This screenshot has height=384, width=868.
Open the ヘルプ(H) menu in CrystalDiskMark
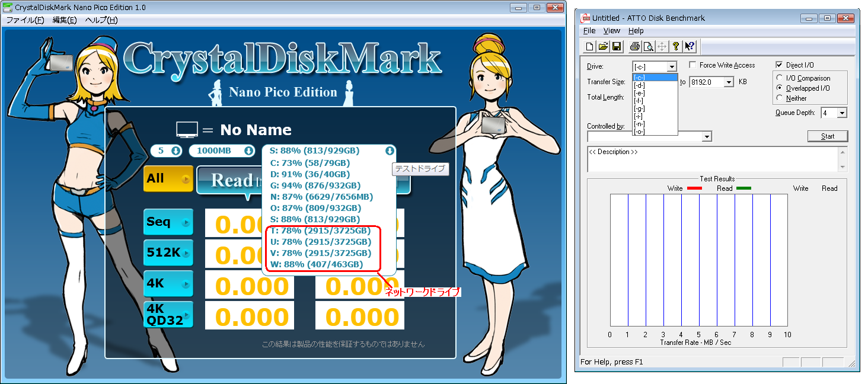[101, 20]
